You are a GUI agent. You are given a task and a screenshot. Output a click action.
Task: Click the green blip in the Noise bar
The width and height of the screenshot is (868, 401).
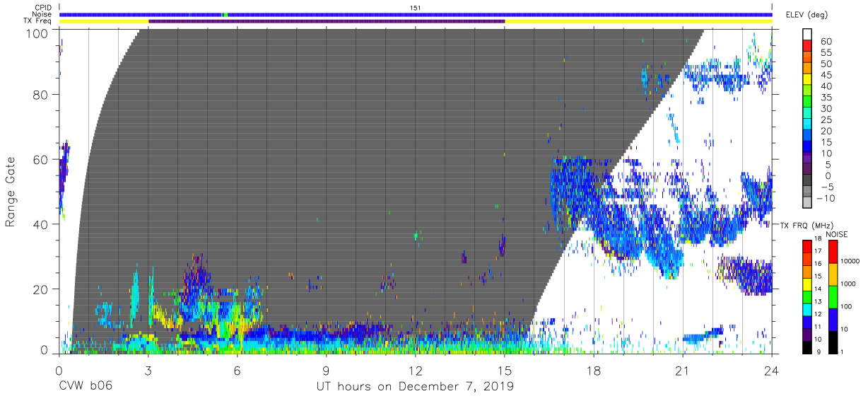(x=225, y=14)
